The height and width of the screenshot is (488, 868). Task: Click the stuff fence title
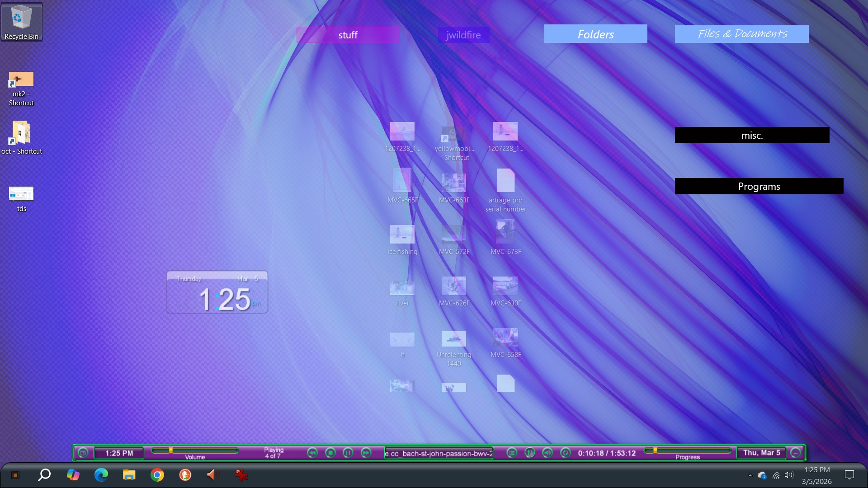tap(348, 35)
